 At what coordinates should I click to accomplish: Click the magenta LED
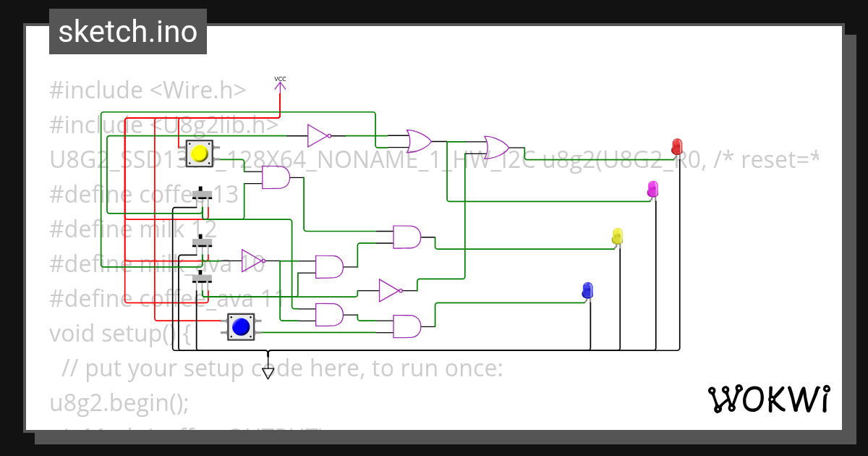point(652,188)
